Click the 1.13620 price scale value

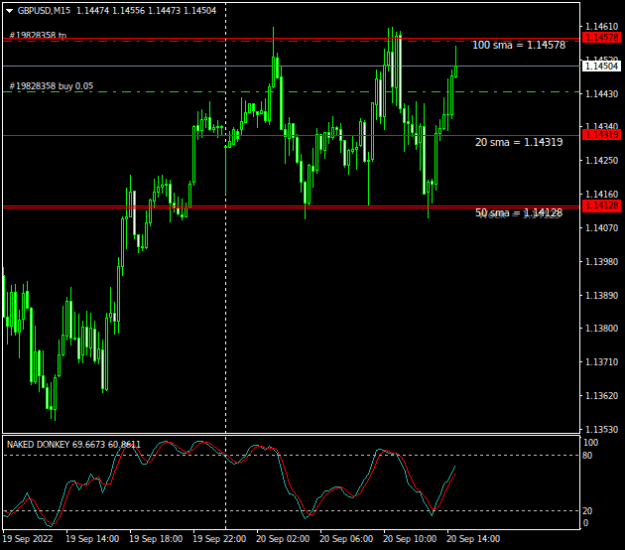601,396
